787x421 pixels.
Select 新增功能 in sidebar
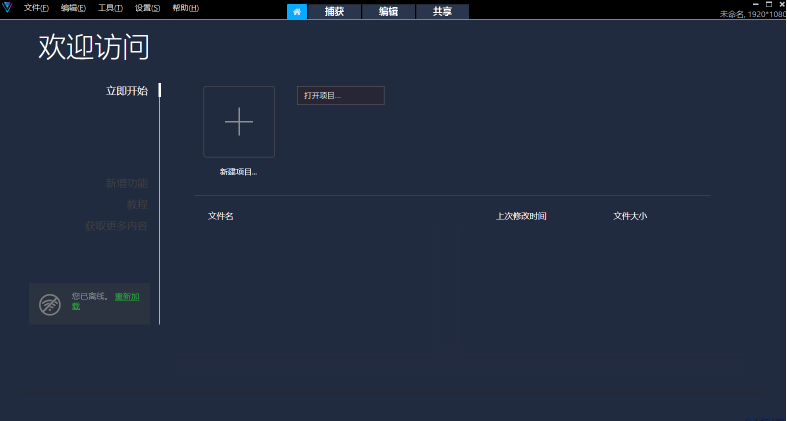tap(127, 183)
